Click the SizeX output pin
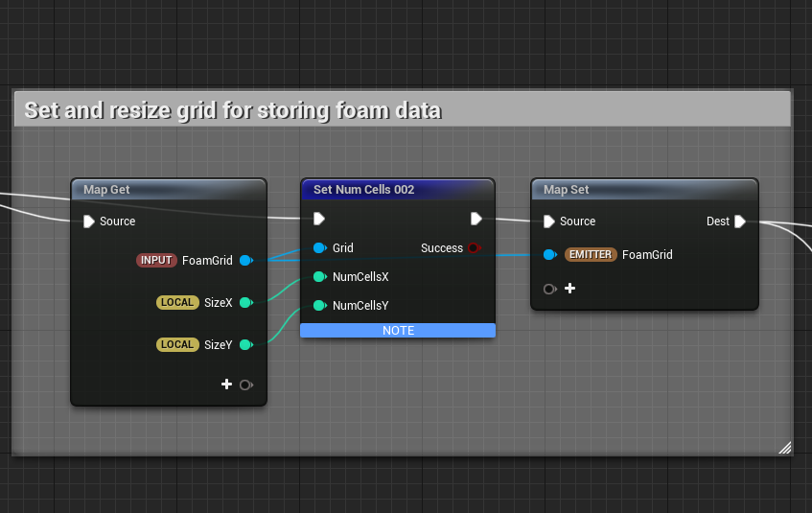This screenshot has width=812, height=513. click(245, 302)
